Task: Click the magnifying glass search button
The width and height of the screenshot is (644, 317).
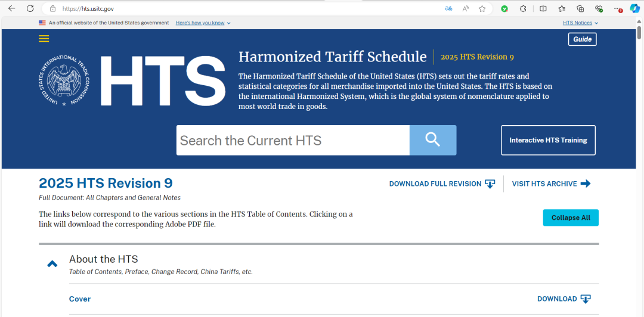Action: click(x=433, y=140)
